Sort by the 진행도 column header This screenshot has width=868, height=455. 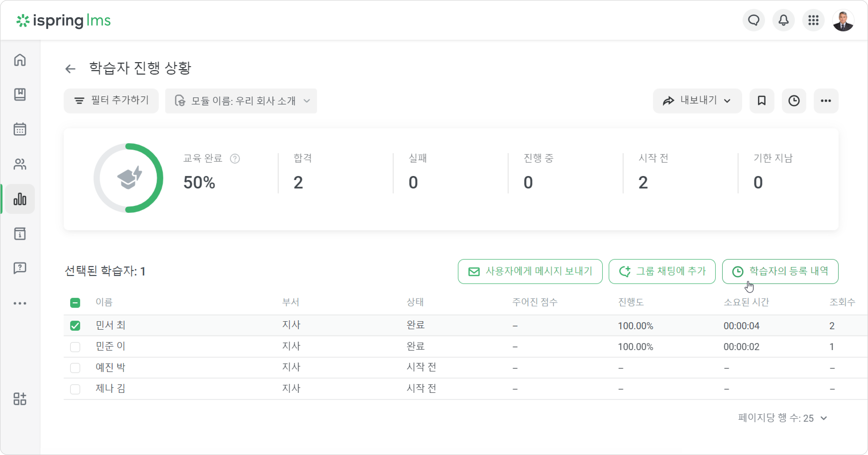tap(631, 302)
